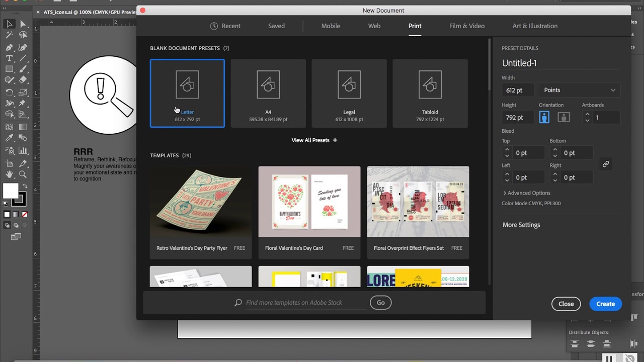Click View All Presets
644x362 pixels.
(314, 140)
